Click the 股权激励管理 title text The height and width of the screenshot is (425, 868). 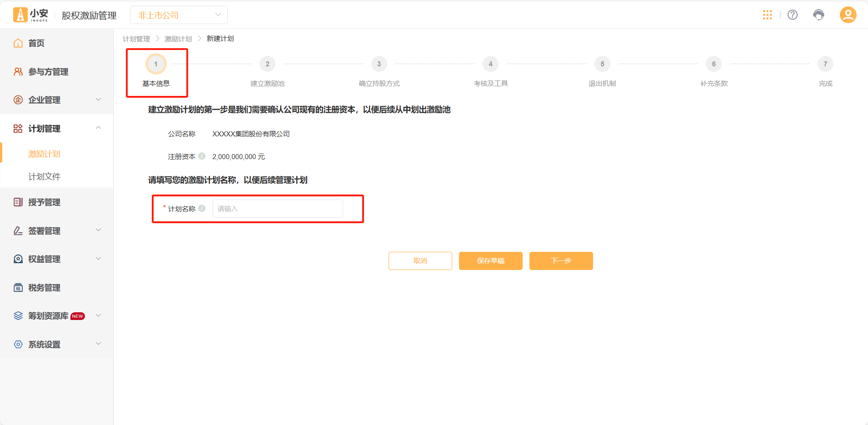89,15
